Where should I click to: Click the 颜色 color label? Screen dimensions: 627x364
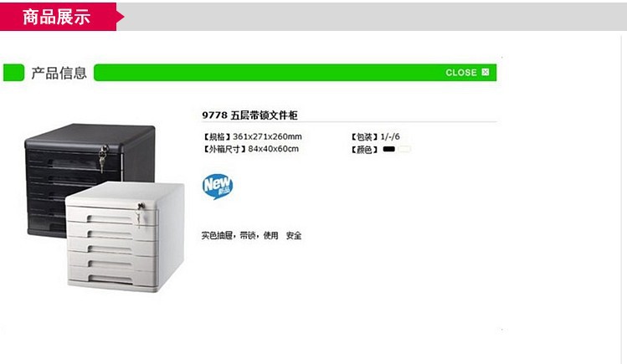click(364, 150)
